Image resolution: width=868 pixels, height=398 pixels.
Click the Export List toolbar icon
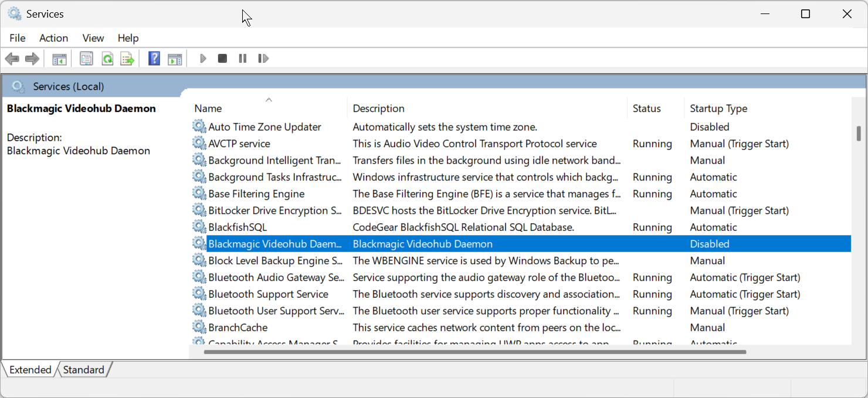click(x=127, y=59)
